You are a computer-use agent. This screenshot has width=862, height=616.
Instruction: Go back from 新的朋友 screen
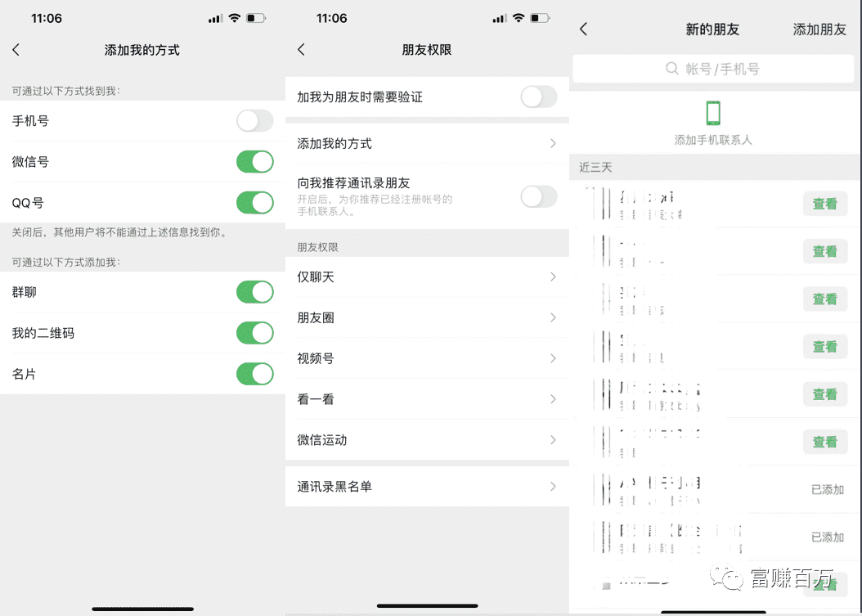tap(583, 29)
